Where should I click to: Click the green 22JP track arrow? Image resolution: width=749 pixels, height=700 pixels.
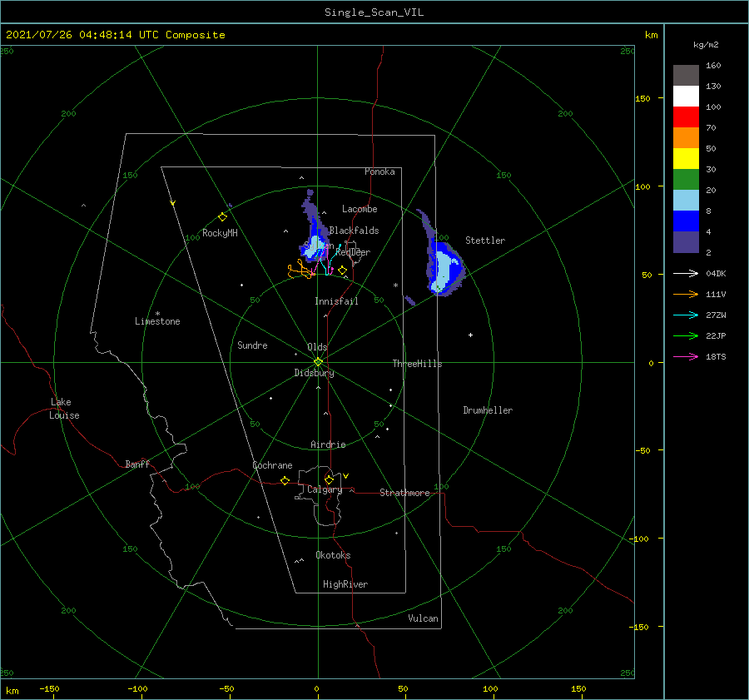686,336
